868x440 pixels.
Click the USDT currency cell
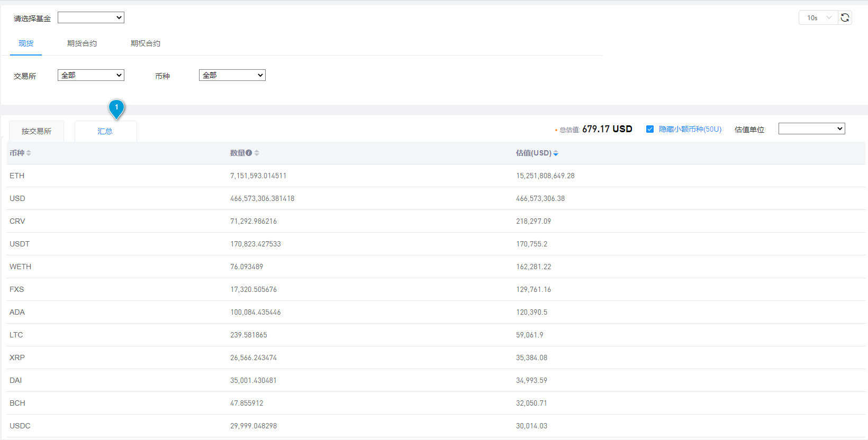[x=20, y=244]
